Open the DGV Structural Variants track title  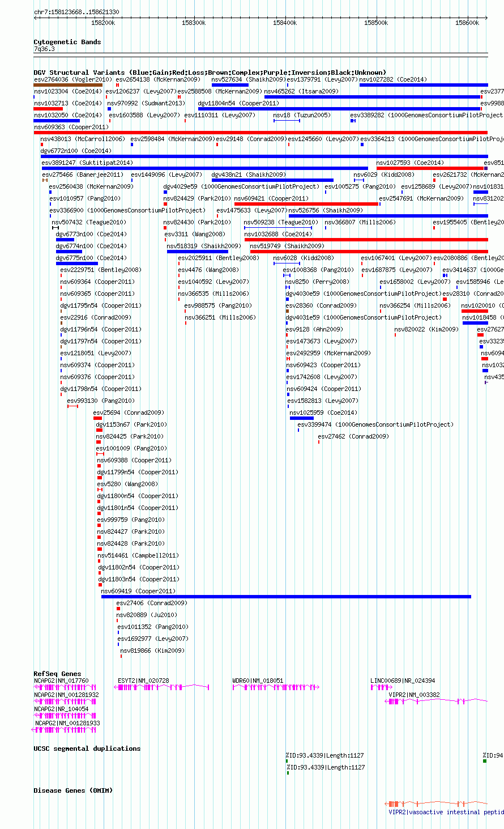(x=210, y=73)
